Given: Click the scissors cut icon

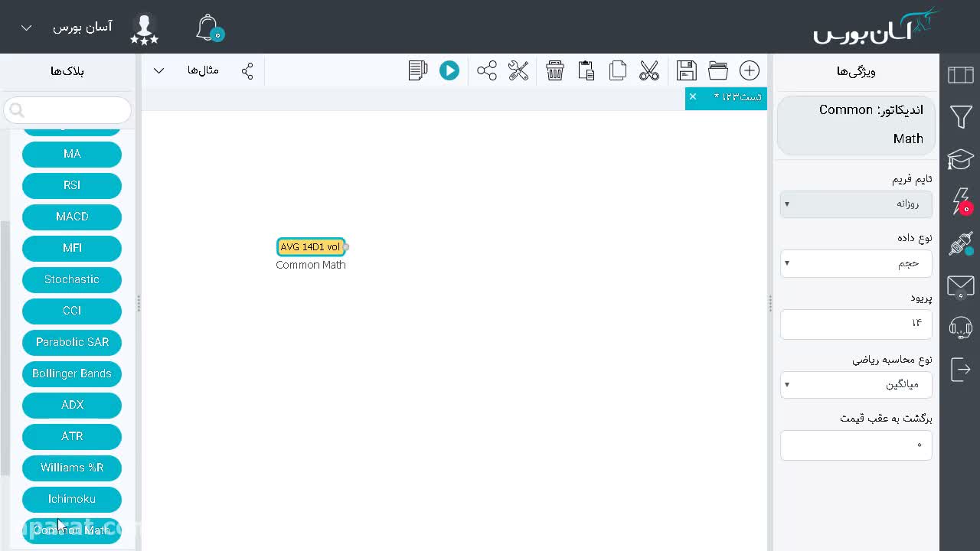Looking at the screenshot, I should pyautogui.click(x=649, y=70).
